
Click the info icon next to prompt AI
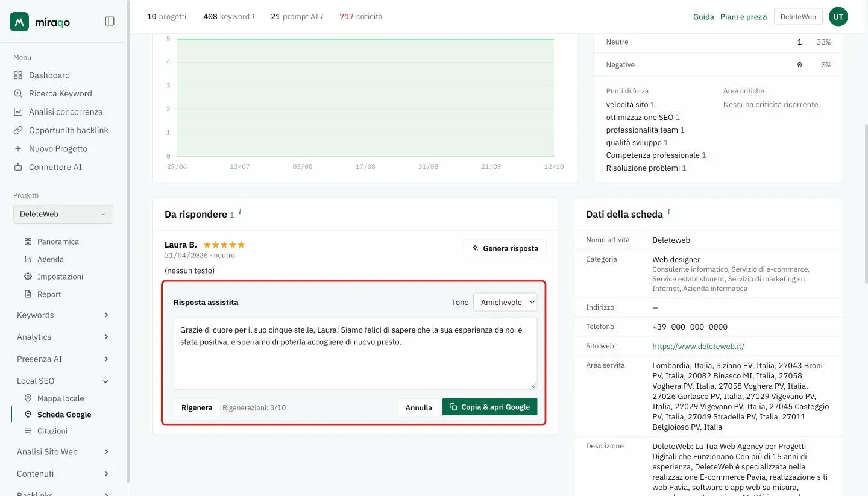pos(322,17)
